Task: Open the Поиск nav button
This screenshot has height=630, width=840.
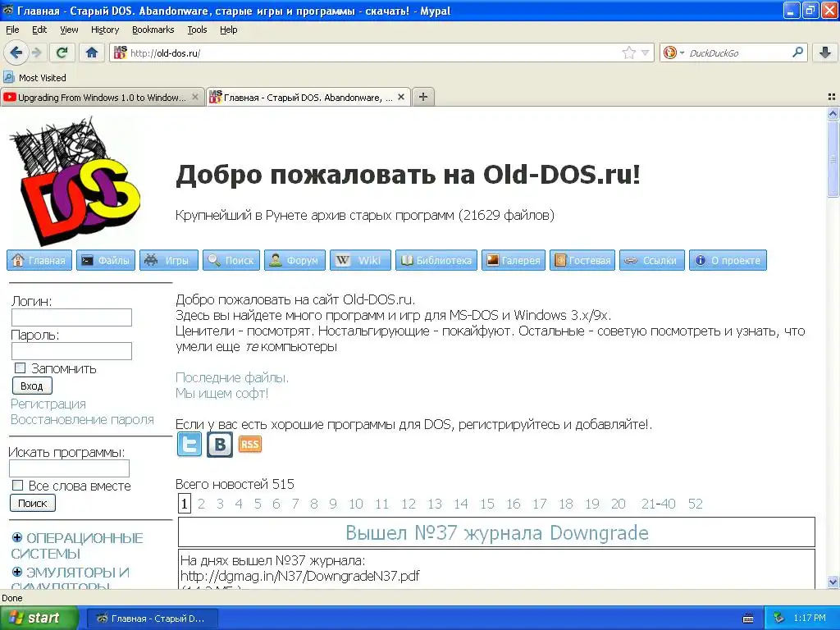Action: pos(231,260)
